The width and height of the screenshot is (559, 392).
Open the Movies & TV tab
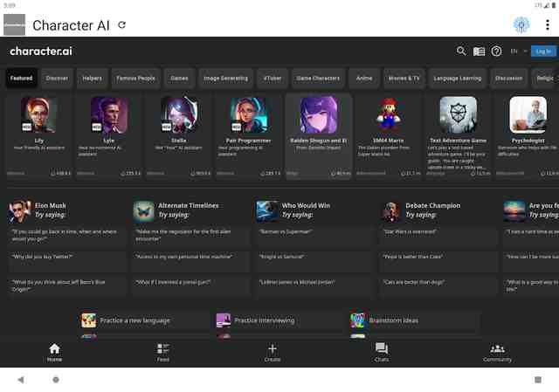click(404, 78)
